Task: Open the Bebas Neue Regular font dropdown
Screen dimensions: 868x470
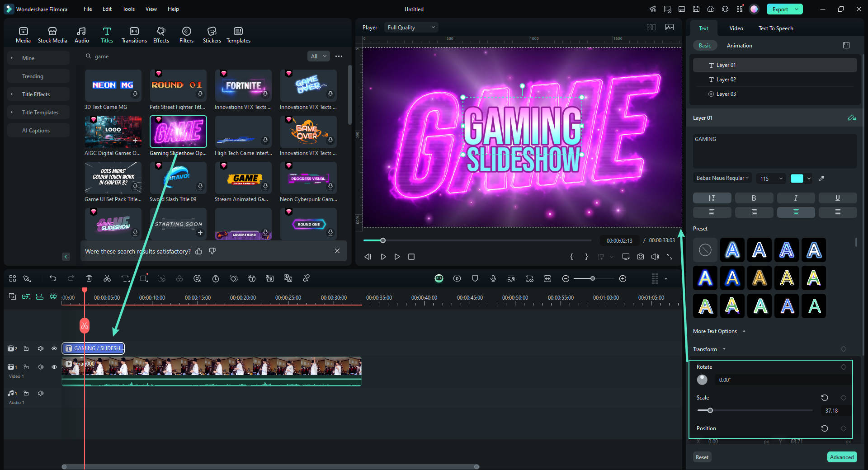Action: point(722,178)
